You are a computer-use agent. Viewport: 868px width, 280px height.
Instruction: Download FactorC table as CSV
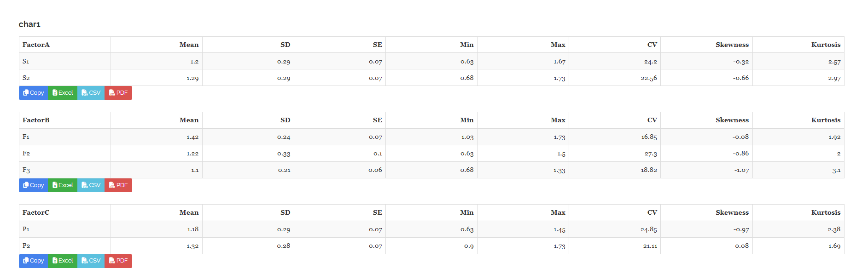(91, 261)
